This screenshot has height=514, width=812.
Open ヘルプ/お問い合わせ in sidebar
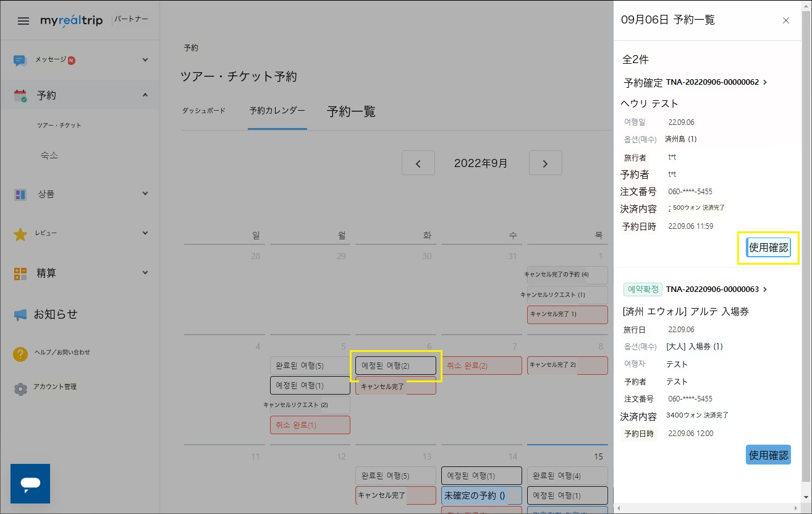62,352
